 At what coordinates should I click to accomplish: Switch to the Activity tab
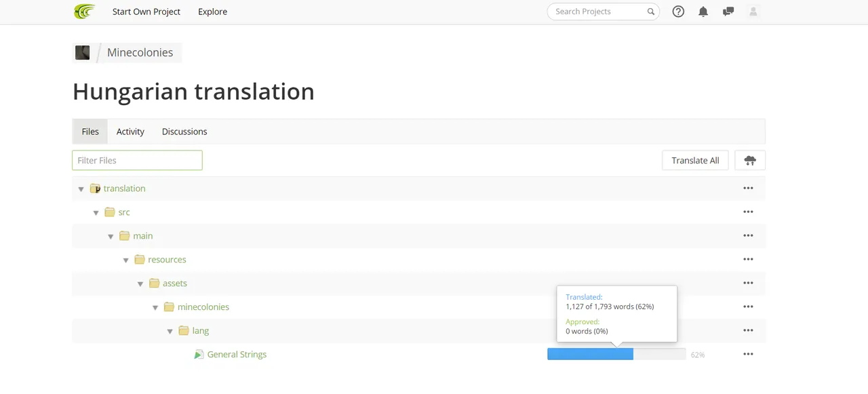coord(130,132)
